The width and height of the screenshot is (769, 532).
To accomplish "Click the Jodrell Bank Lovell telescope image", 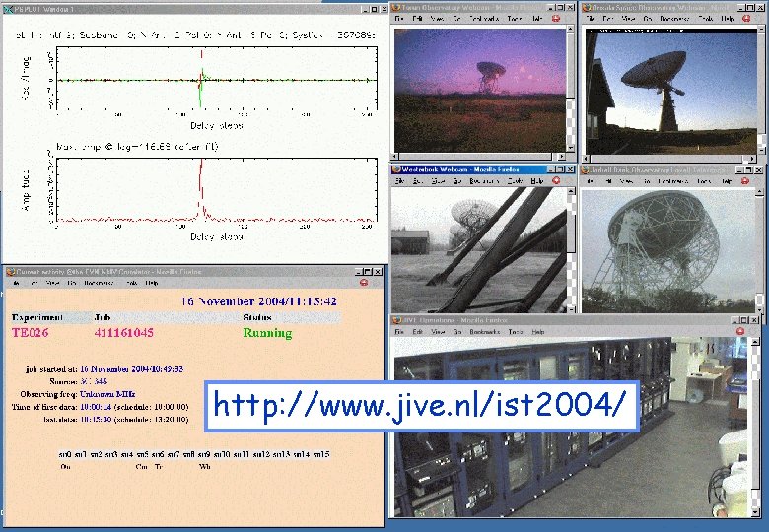I will coord(668,251).
